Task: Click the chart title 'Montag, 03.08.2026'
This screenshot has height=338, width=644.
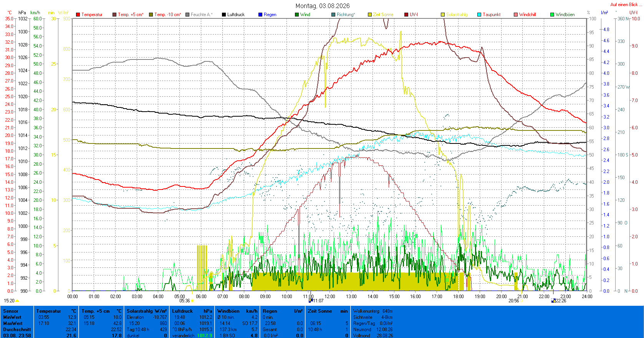Action: coord(323,6)
